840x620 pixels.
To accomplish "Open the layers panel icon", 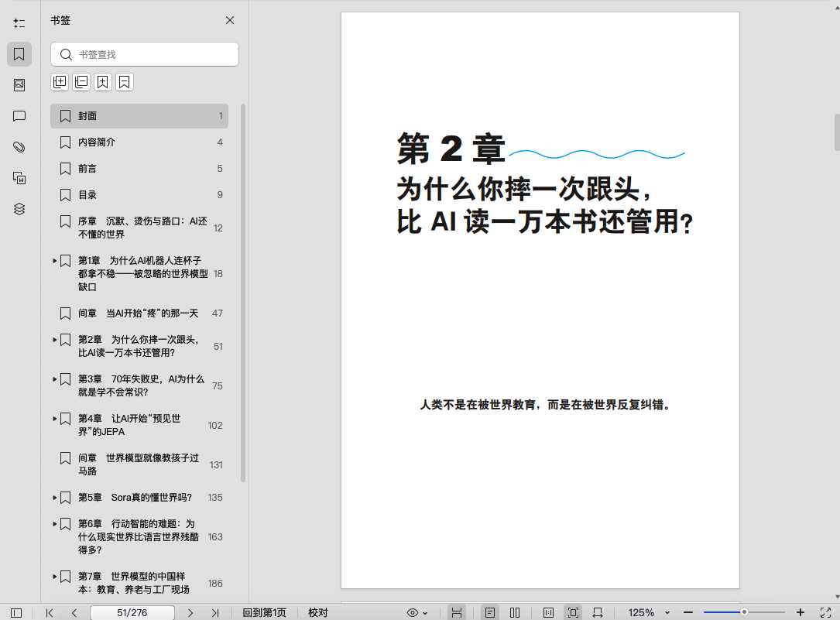I will 19,209.
